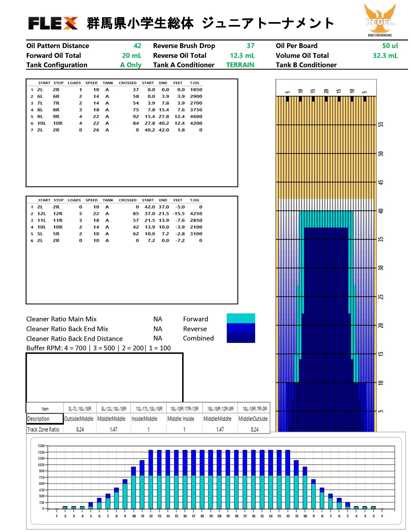Click the 55 feet marker on lane graph
Image resolution: width=411 pixels, height=532 pixels.
pyautogui.click(x=381, y=125)
